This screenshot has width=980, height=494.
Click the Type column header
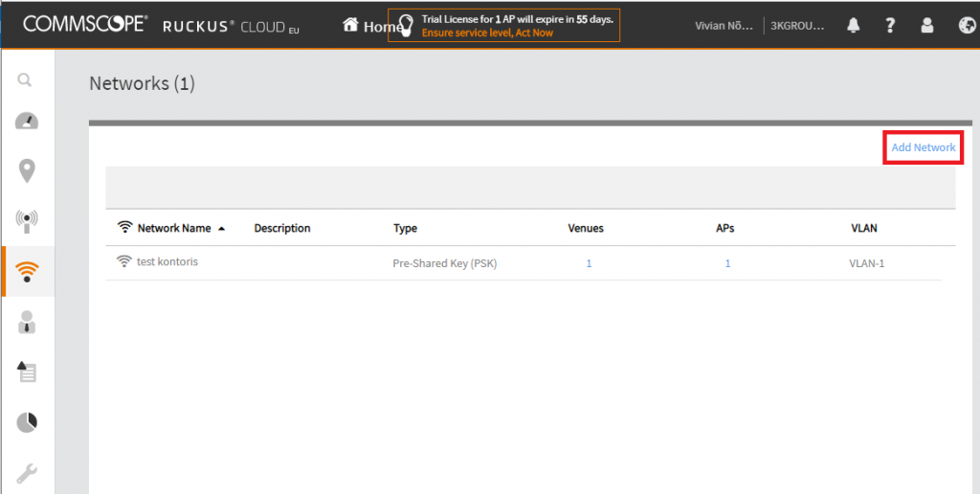click(x=405, y=229)
